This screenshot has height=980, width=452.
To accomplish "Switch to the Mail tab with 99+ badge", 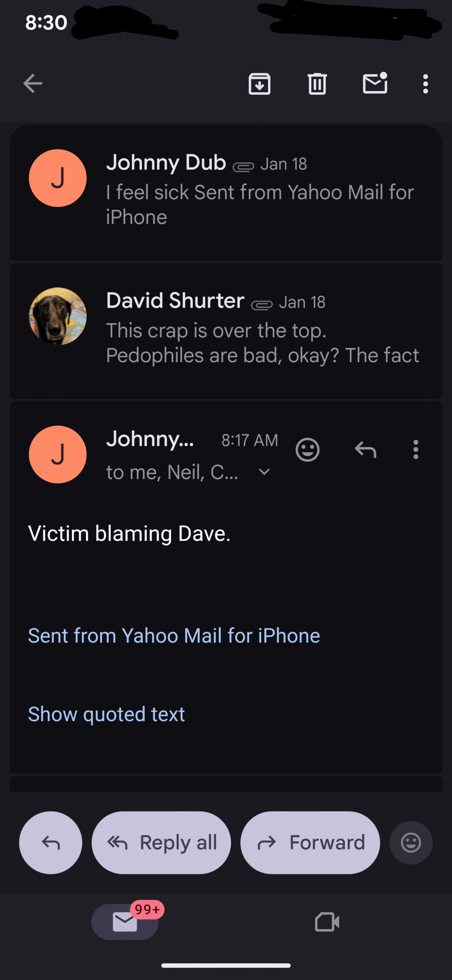I will pyautogui.click(x=125, y=921).
